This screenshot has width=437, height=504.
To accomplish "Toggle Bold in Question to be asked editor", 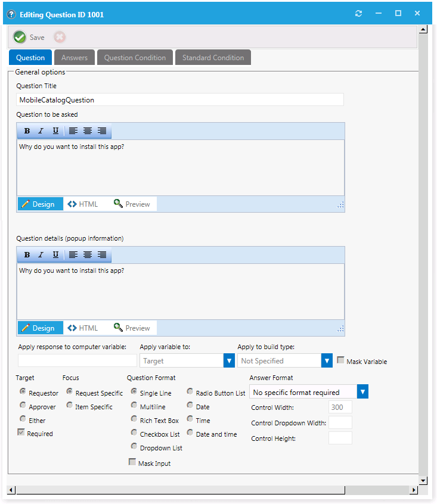I will tap(27, 131).
